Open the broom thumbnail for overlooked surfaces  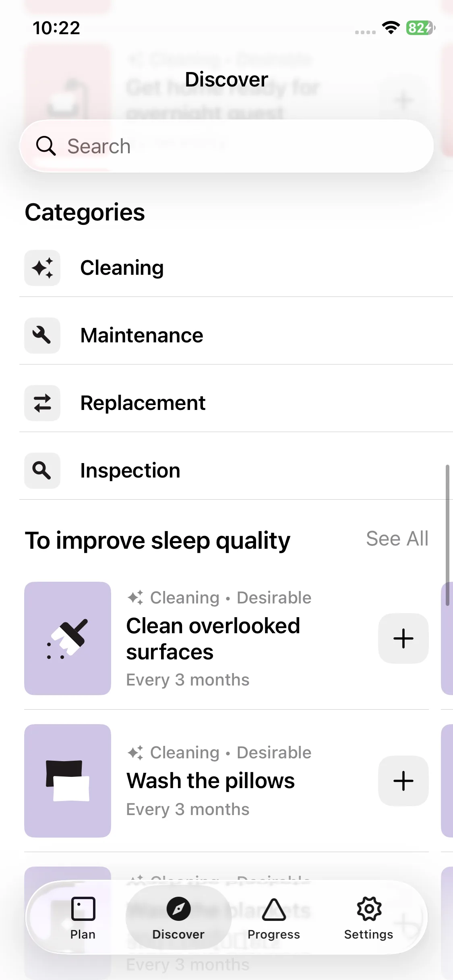(x=68, y=638)
